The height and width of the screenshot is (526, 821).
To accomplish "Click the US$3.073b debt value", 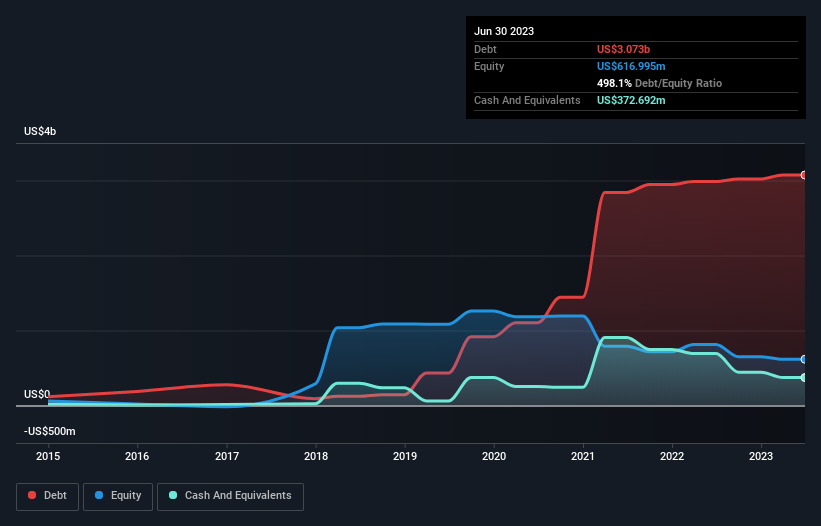I will coord(623,49).
